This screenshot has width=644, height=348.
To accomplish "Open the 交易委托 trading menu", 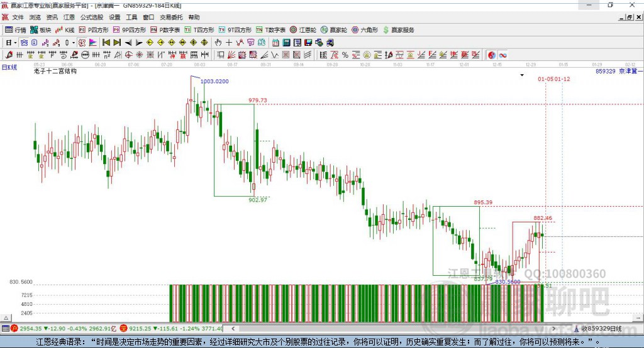I will tap(171, 17).
